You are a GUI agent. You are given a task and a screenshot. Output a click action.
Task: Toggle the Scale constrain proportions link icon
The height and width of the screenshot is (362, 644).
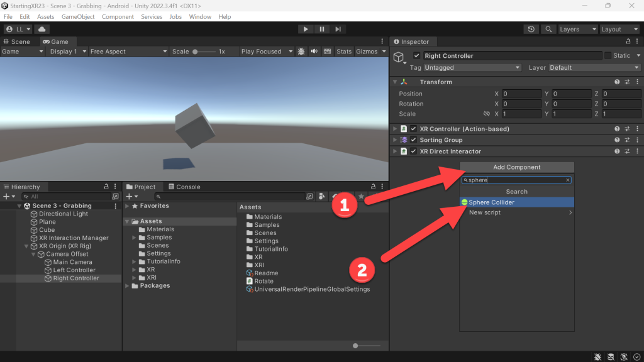point(487,114)
